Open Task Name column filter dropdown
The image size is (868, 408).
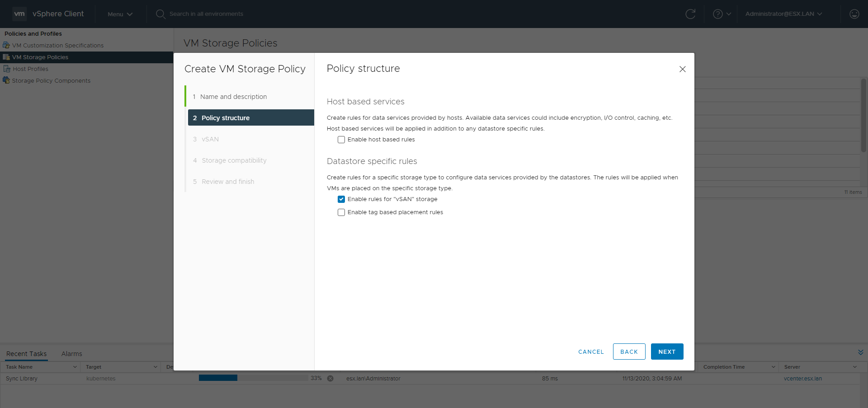tap(75, 367)
